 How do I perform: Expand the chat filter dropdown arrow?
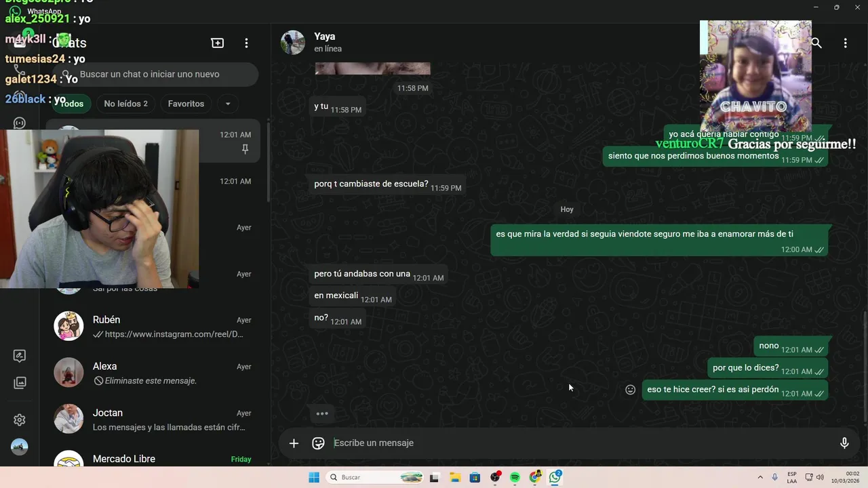click(x=228, y=104)
